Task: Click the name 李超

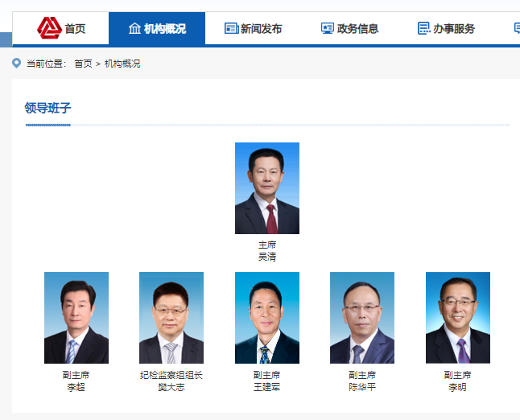Action: [x=76, y=387]
